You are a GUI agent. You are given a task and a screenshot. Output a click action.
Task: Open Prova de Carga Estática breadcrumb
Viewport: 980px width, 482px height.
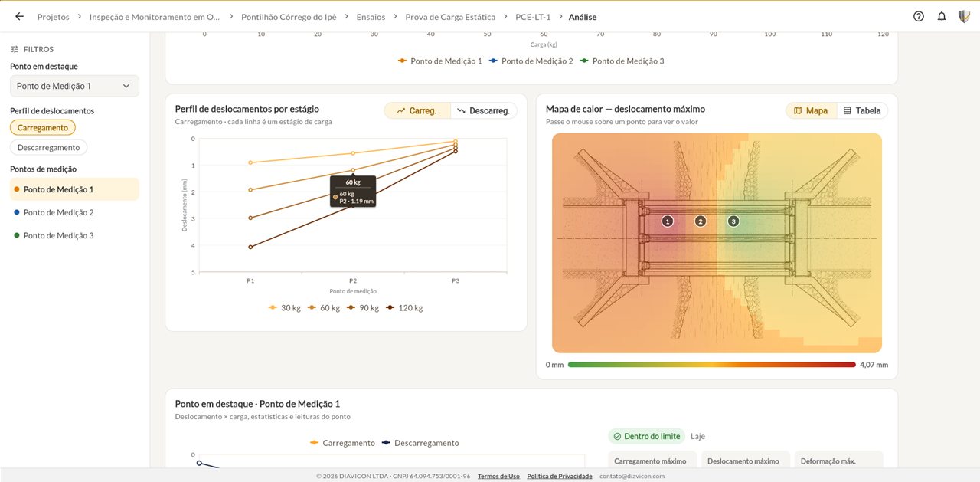pyautogui.click(x=450, y=17)
